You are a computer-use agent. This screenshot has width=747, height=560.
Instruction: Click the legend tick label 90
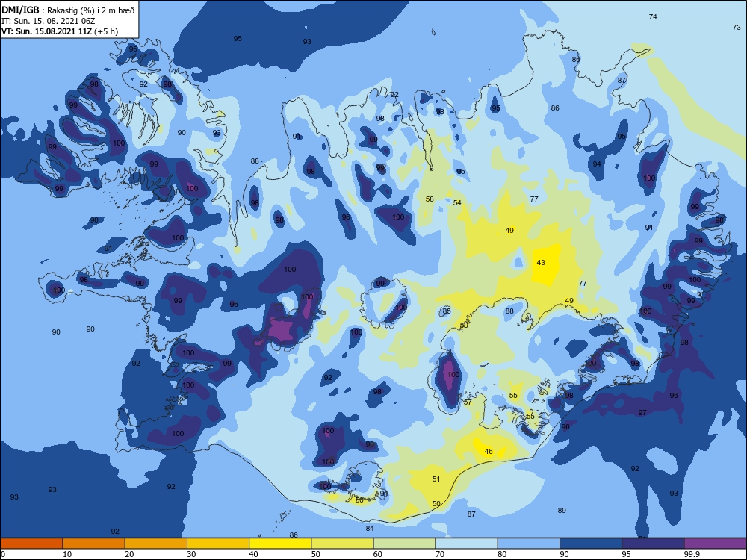pos(564,554)
